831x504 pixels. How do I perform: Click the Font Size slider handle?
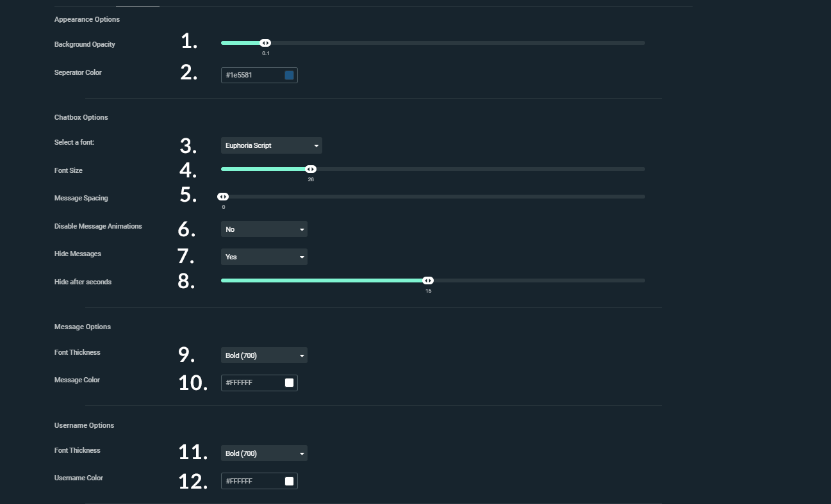[311, 169]
